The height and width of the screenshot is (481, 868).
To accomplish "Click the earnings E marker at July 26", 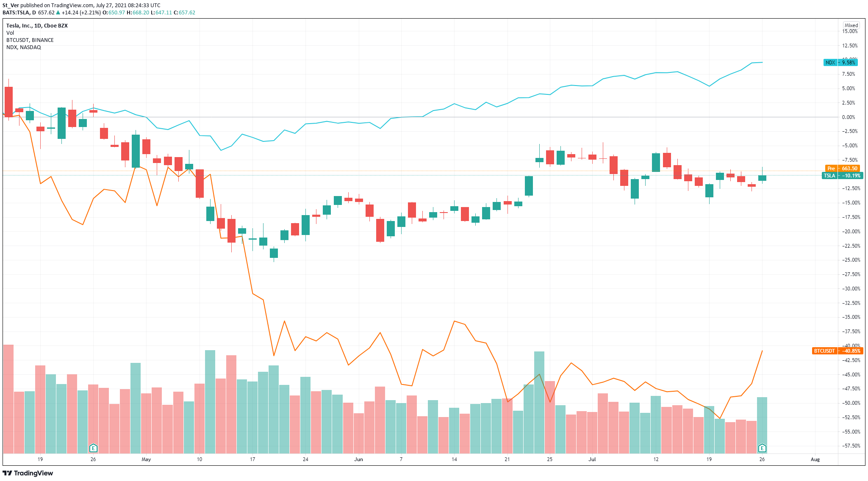I will (762, 448).
